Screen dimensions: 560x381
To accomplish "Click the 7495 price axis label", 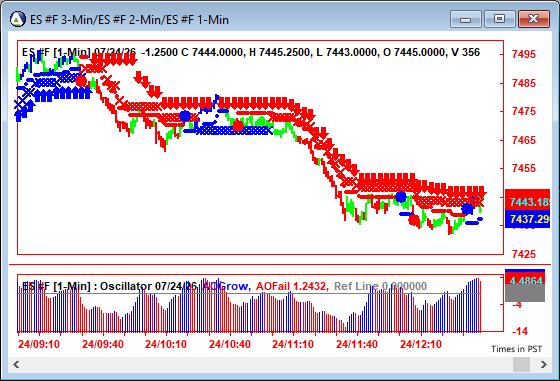I will (524, 54).
